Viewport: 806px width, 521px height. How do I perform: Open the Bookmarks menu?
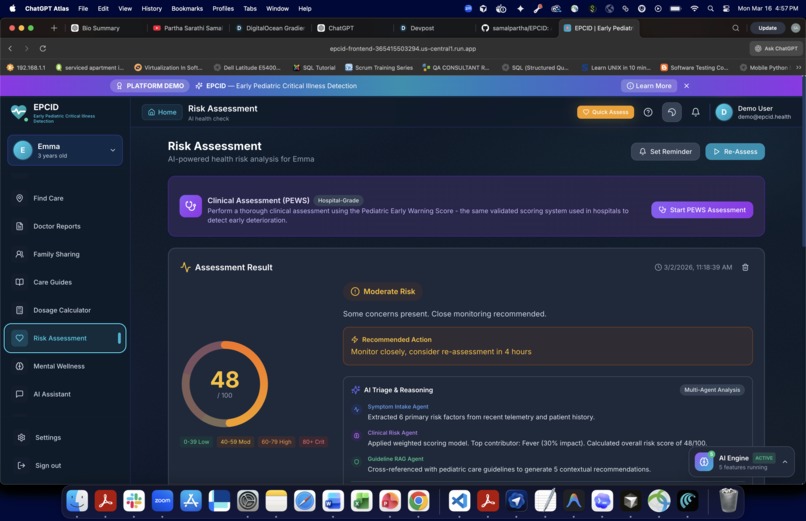point(187,8)
